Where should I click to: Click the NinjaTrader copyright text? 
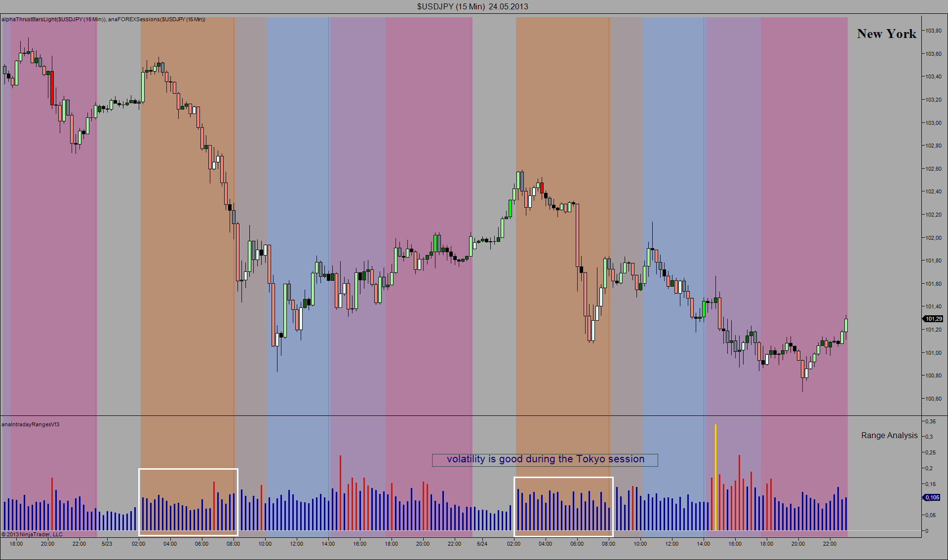coord(32,535)
